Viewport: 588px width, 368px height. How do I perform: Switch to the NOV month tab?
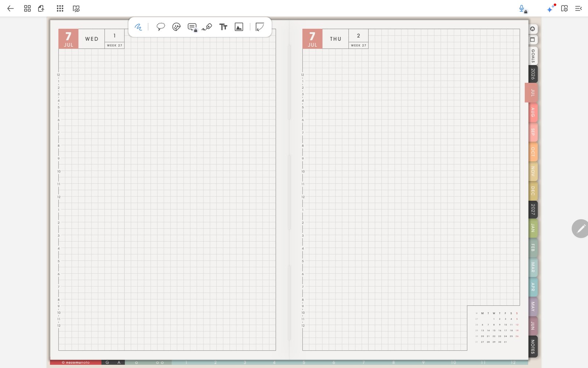(x=533, y=171)
